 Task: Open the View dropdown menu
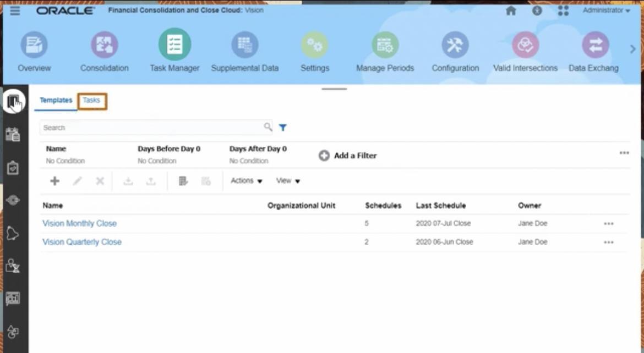click(288, 180)
